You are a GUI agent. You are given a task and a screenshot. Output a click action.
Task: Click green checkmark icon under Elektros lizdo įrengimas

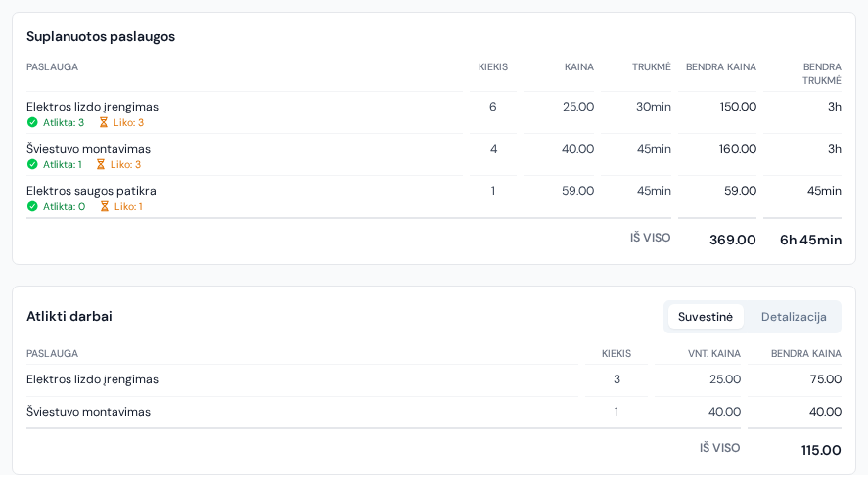[x=32, y=123]
